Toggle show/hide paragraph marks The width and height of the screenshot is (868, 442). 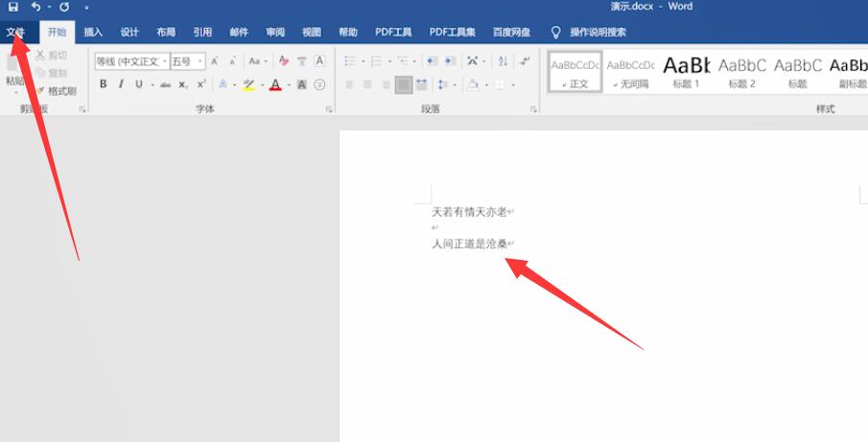[525, 60]
